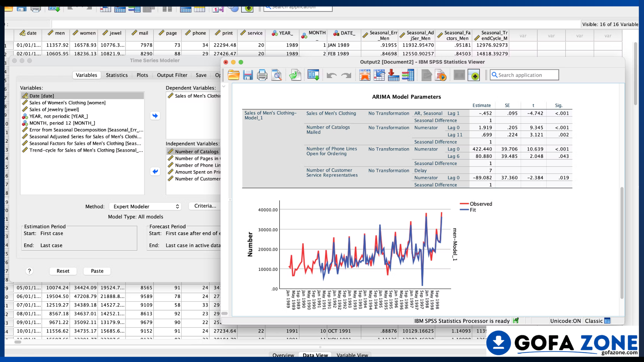Click the Redo arrow in Viewer toolbar
The width and height of the screenshot is (644, 362).
tap(346, 75)
